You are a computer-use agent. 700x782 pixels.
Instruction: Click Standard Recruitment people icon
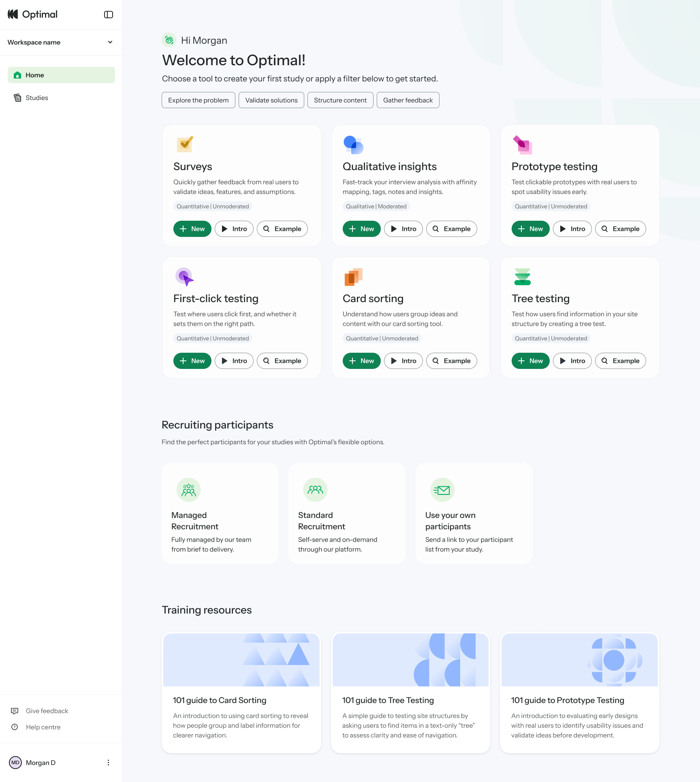click(x=316, y=490)
